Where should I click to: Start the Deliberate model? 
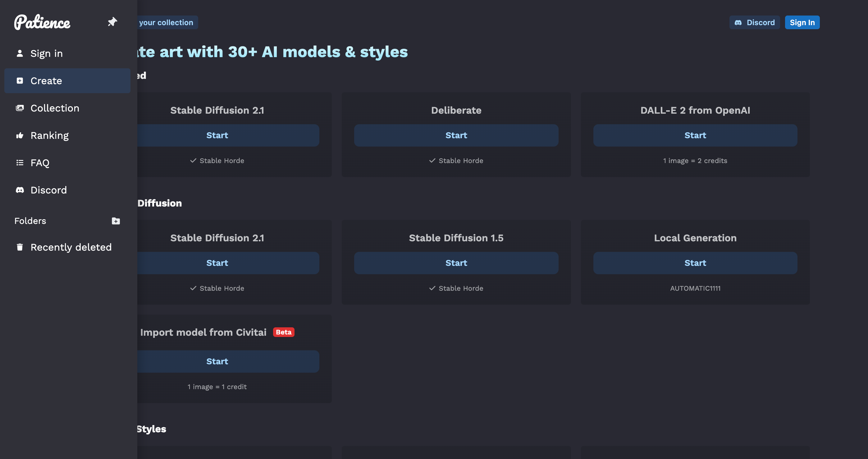(456, 135)
